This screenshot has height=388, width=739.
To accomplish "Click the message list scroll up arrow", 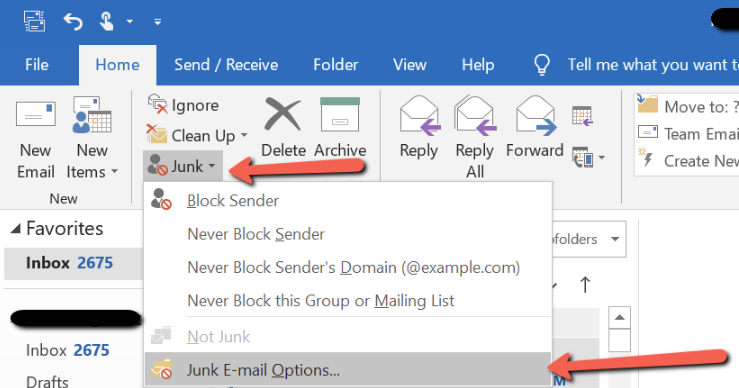I will [x=619, y=318].
